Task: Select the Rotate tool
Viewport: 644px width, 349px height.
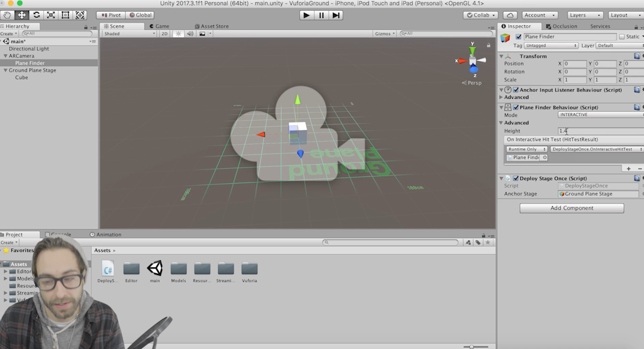Action: [36, 15]
